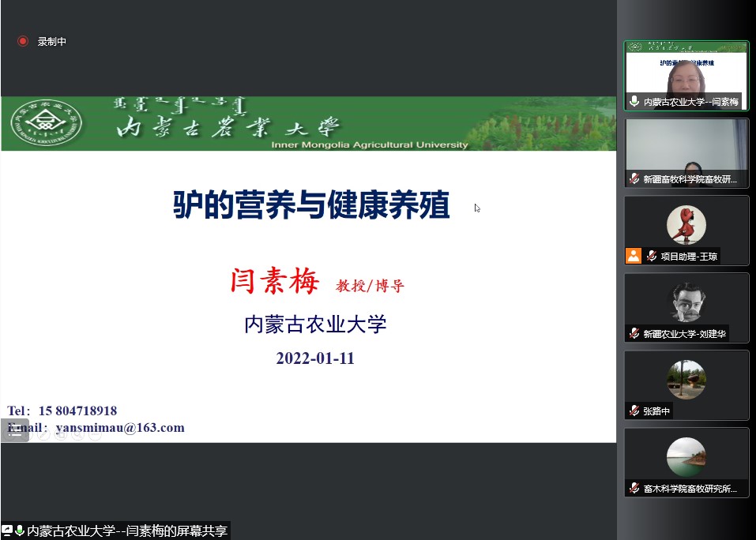The image size is (756, 540).
Task: Select the 新疆畜牧科学院 participant video tile
Action: (686, 150)
